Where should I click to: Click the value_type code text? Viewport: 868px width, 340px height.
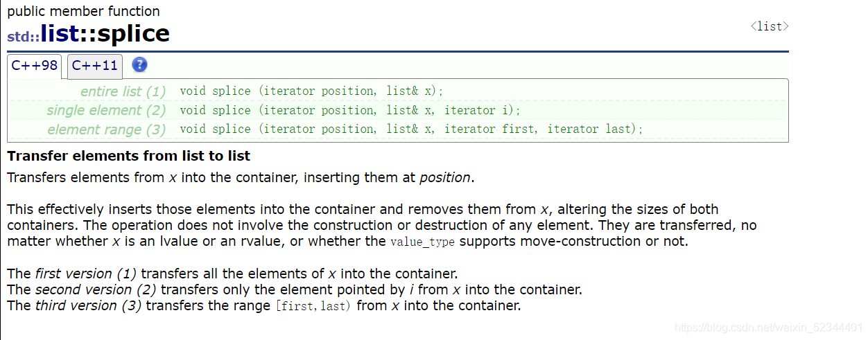pos(423,242)
